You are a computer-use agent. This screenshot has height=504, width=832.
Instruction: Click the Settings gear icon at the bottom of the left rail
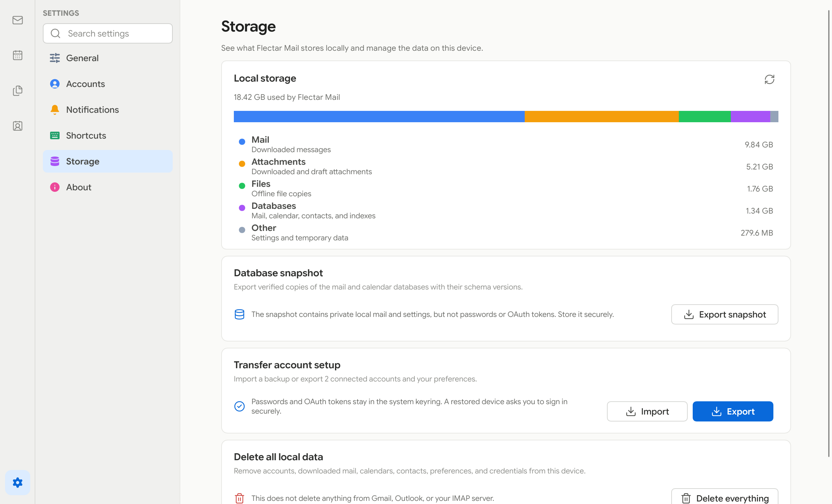point(18,482)
